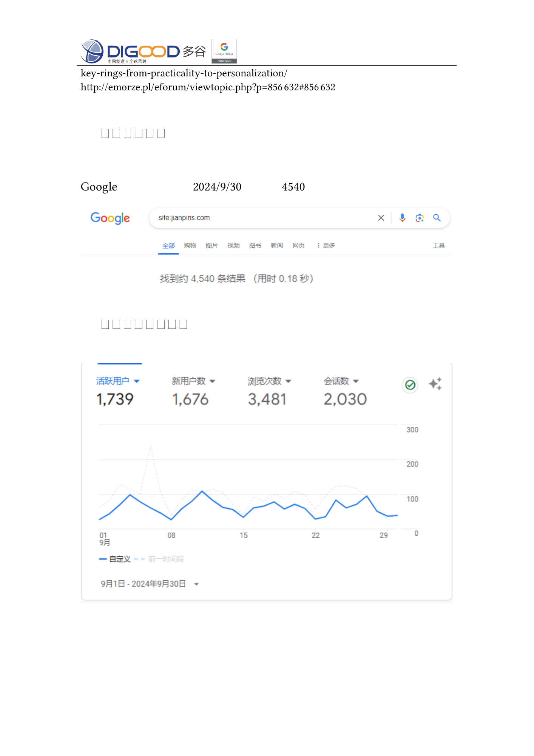Click the Google Partner badge in header
Viewport: 534px width, 756px height.
click(x=224, y=51)
